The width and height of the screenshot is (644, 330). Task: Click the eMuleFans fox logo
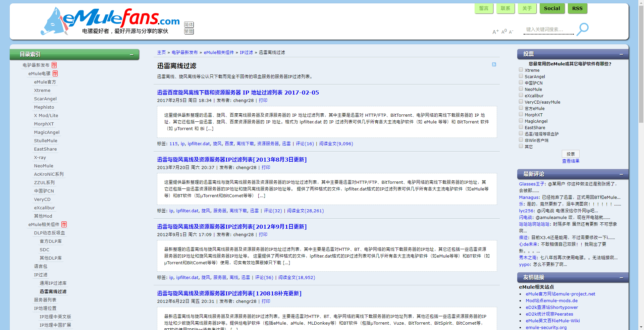coord(54,21)
